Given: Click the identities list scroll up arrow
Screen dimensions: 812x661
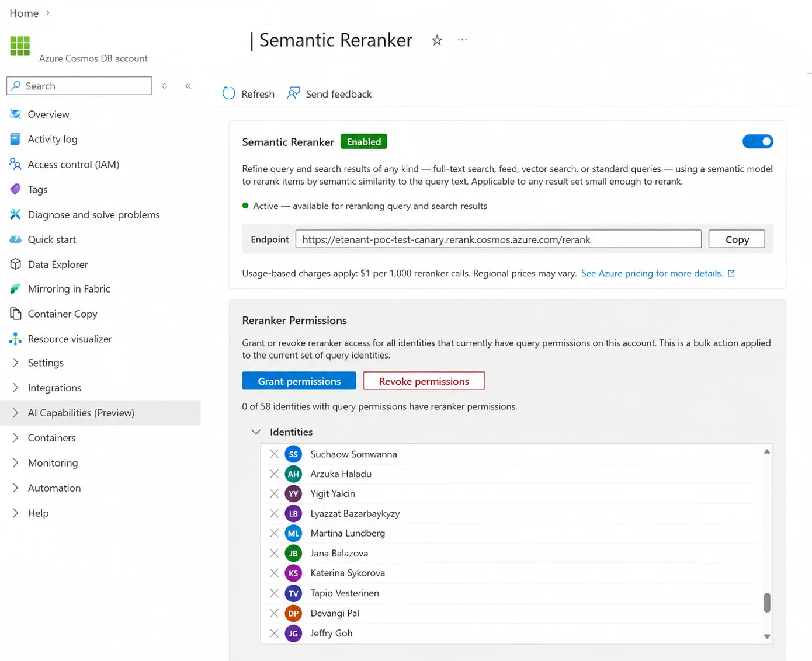Looking at the screenshot, I should click(767, 451).
